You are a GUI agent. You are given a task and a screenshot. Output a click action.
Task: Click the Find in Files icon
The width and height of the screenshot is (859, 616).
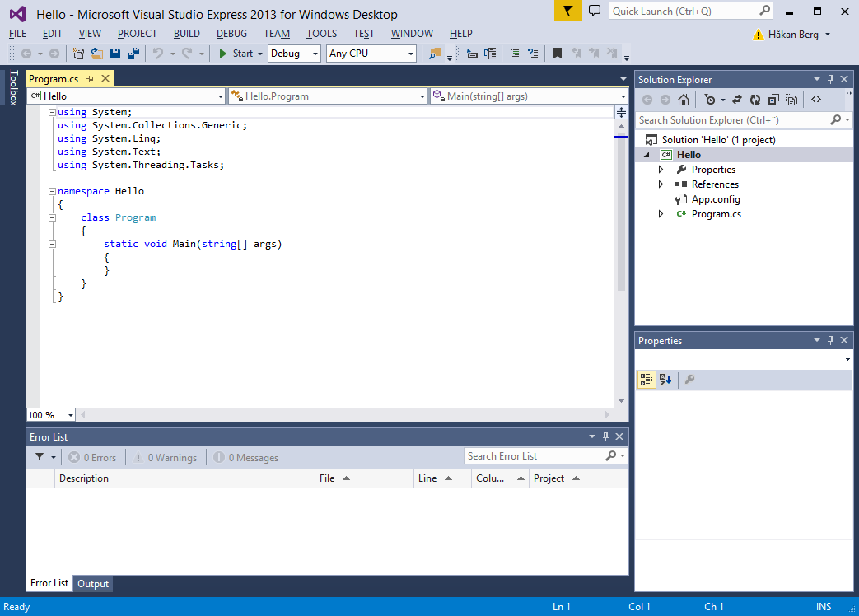pos(435,53)
